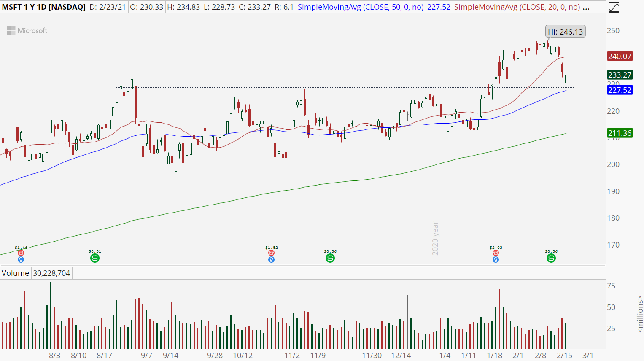Click the 2/15 date on the time axis
The image size is (644, 361).
(x=564, y=355)
